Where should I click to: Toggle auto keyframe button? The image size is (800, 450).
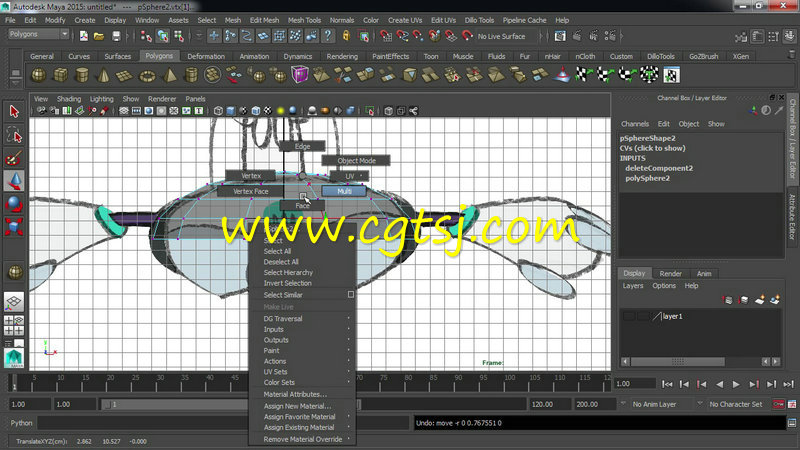tap(778, 404)
